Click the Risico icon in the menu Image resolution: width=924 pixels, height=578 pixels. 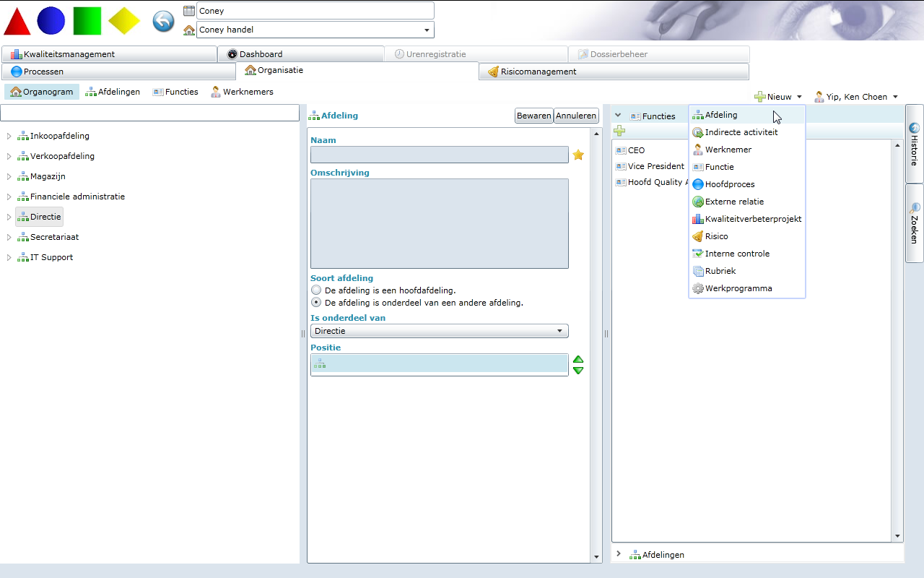coord(698,236)
